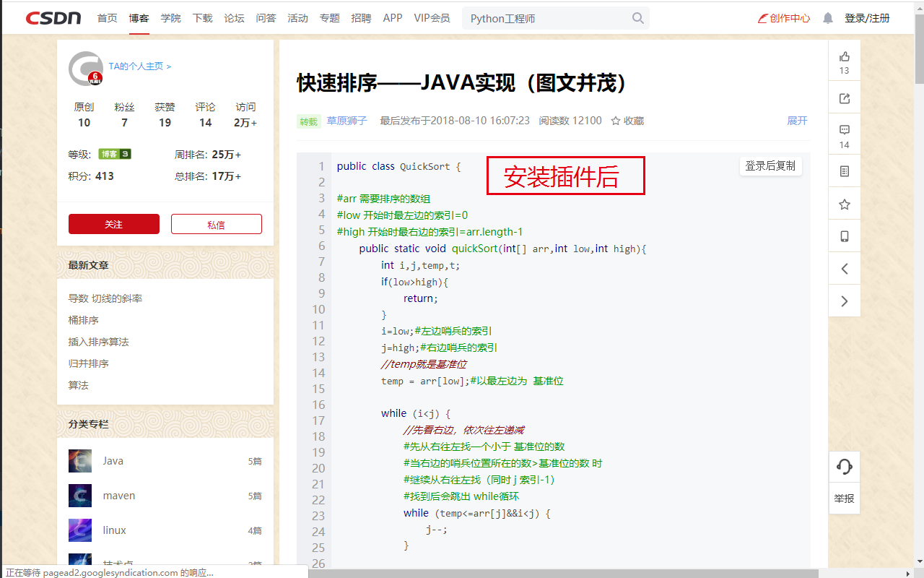Click author name 草原狮子
Screen dimensions: 924x578
click(x=347, y=121)
